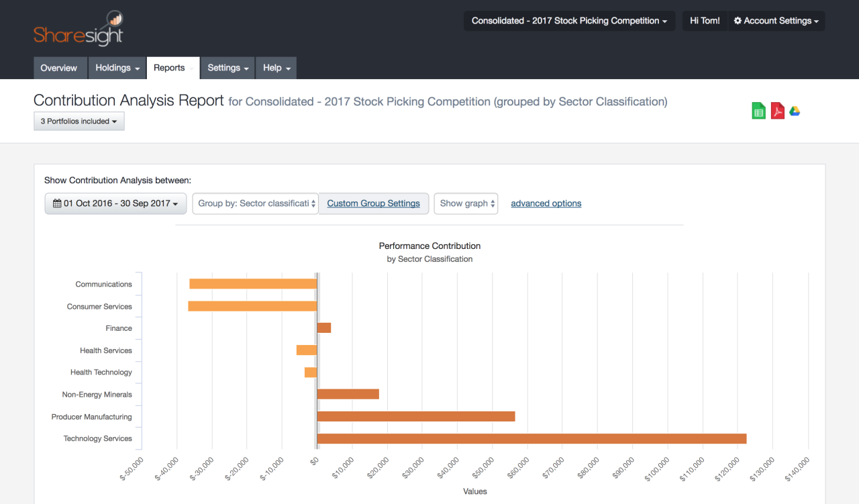The height and width of the screenshot is (504, 859).
Task: Open the Help menu
Action: pyautogui.click(x=276, y=68)
